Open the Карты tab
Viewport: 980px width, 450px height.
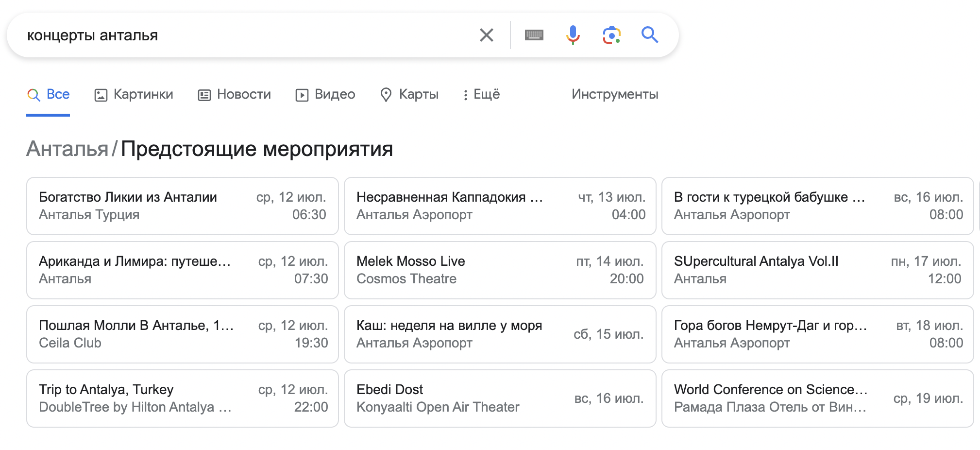(409, 94)
